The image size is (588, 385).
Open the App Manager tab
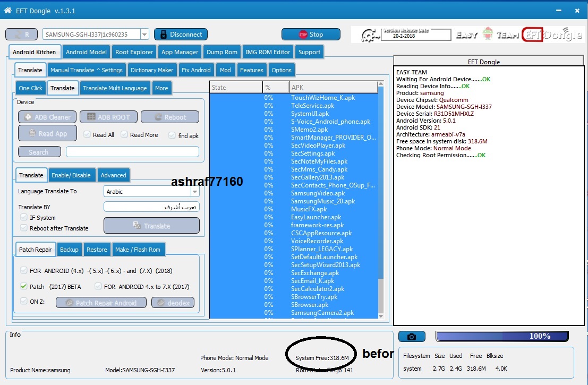pyautogui.click(x=180, y=52)
